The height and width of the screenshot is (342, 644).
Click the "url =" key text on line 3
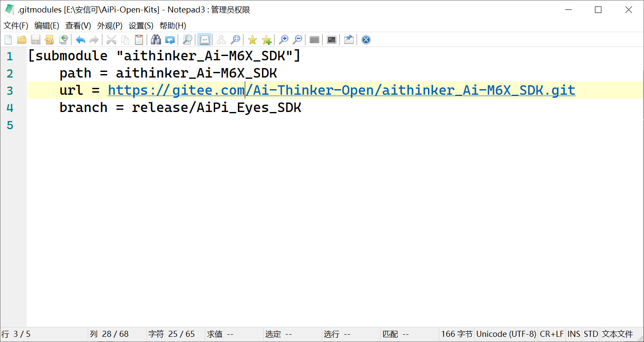[80, 90]
